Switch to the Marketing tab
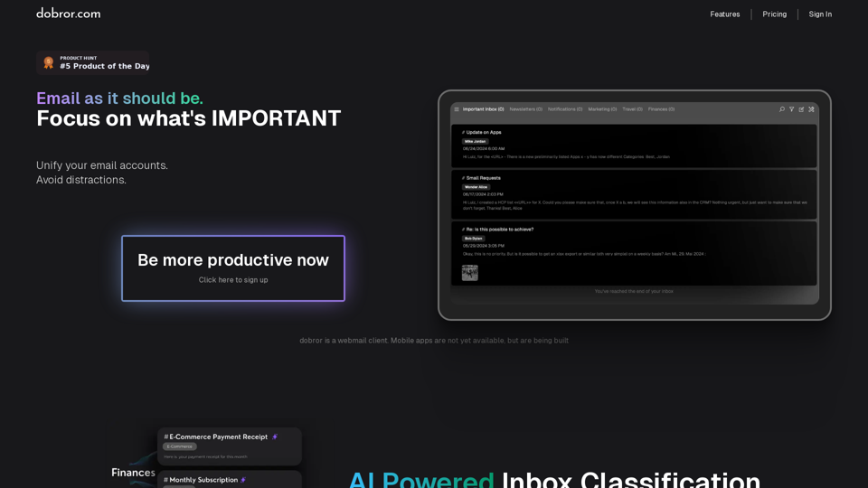Screen dimensions: 868x488 tap(602, 109)
